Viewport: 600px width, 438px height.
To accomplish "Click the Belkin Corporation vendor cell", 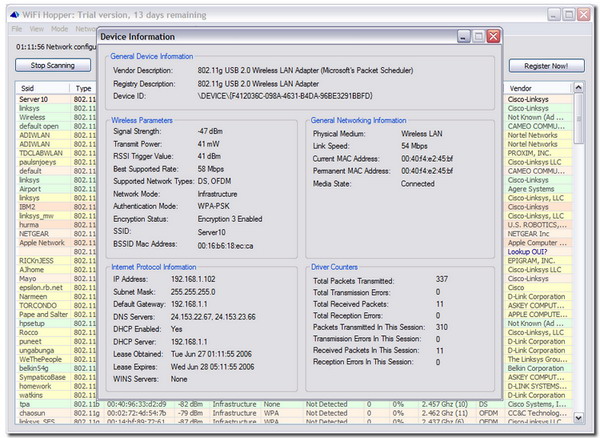I will click(x=538, y=368).
